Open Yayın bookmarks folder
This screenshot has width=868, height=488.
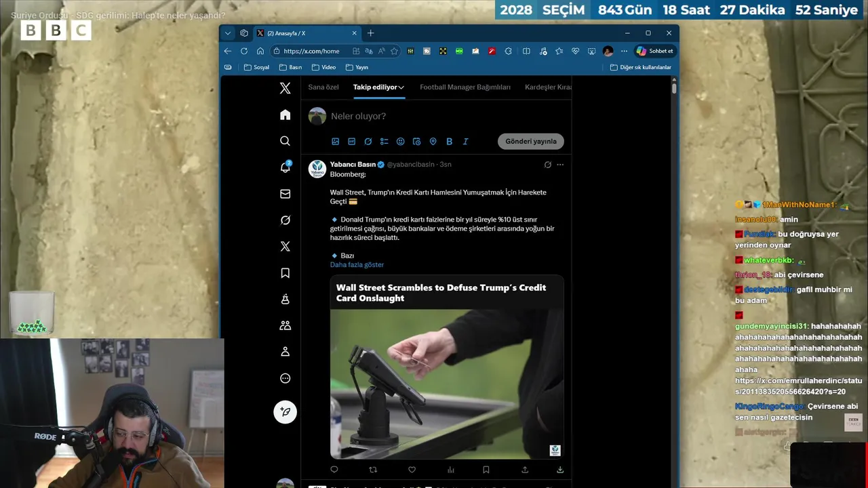(x=357, y=67)
